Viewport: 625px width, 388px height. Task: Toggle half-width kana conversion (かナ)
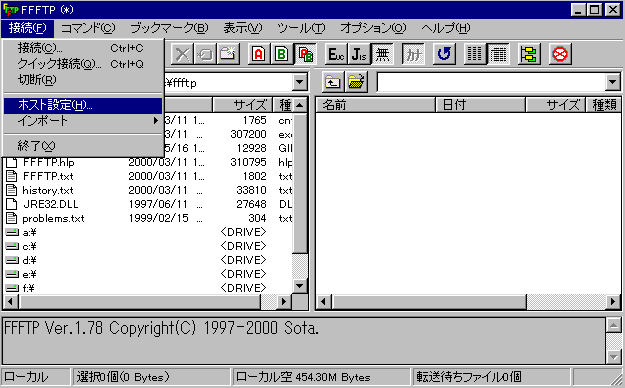pos(413,54)
